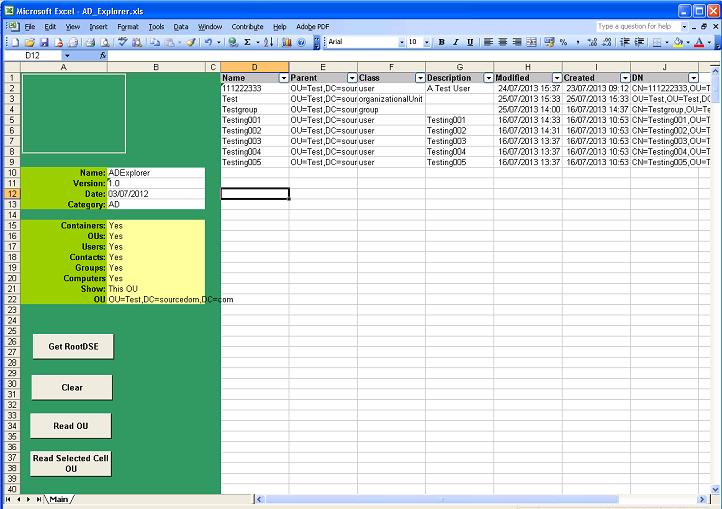The image size is (722, 509).
Task: Click the Save icon in the toolbar
Action: (x=44, y=43)
